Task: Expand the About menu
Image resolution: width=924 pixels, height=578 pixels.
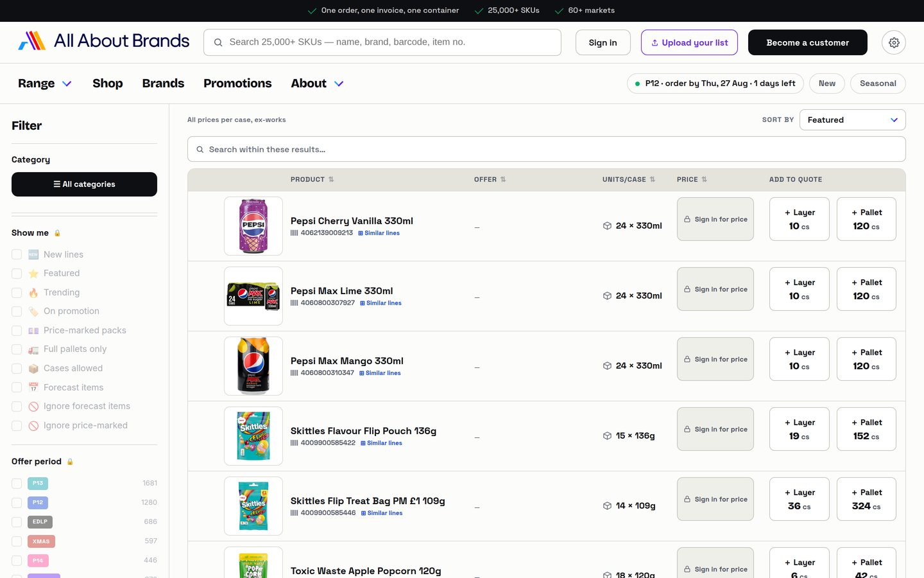Action: [x=318, y=83]
